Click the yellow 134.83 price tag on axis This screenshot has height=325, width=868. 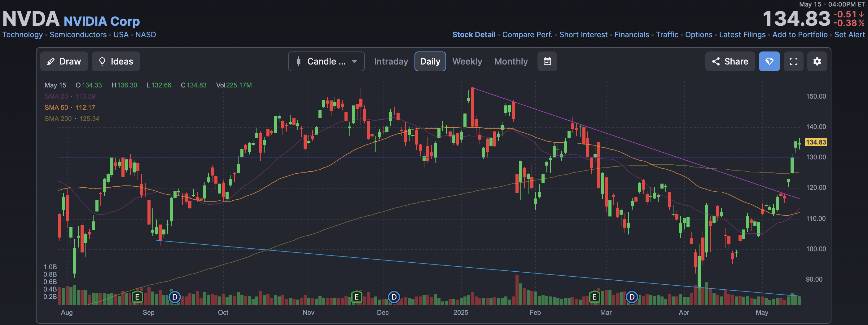(x=815, y=142)
